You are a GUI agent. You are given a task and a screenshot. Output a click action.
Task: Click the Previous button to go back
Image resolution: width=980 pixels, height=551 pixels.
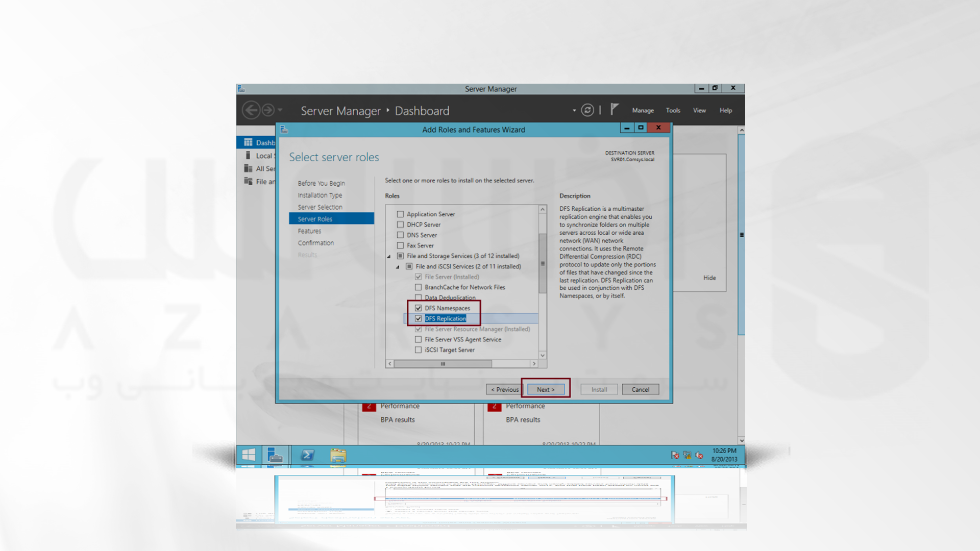click(x=504, y=389)
